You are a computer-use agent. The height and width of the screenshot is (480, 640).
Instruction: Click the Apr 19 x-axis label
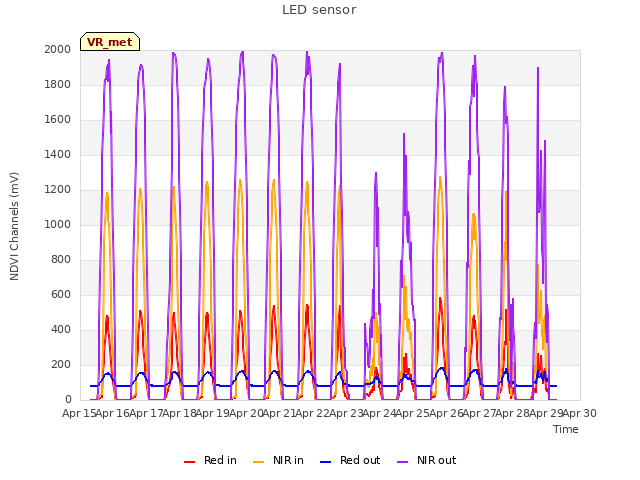coord(213,413)
